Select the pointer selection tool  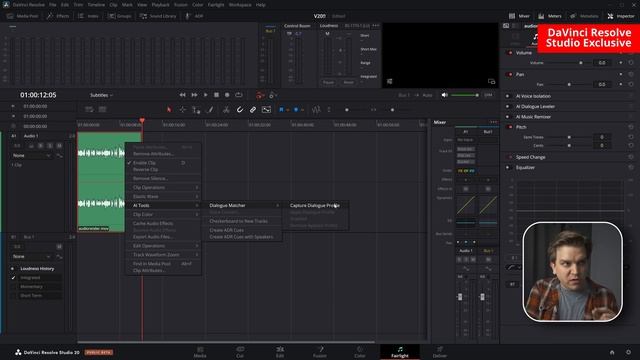pos(169,109)
